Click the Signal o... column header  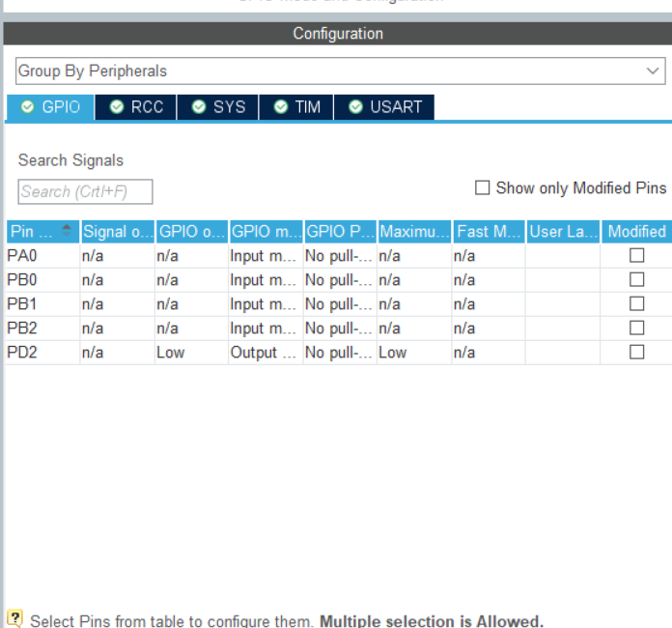(x=118, y=232)
